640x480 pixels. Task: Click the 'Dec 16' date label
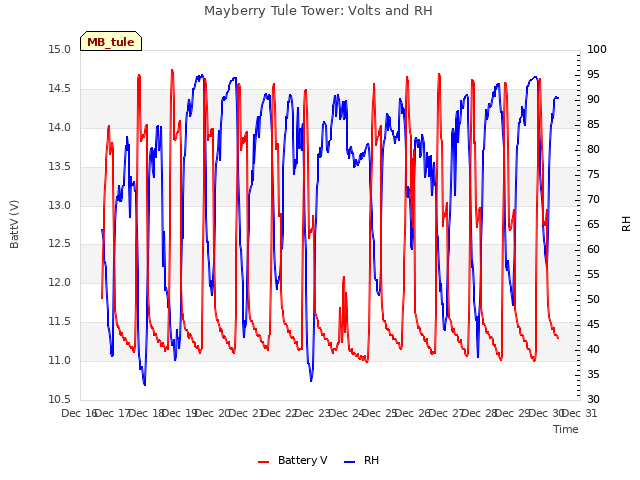pos(79,413)
